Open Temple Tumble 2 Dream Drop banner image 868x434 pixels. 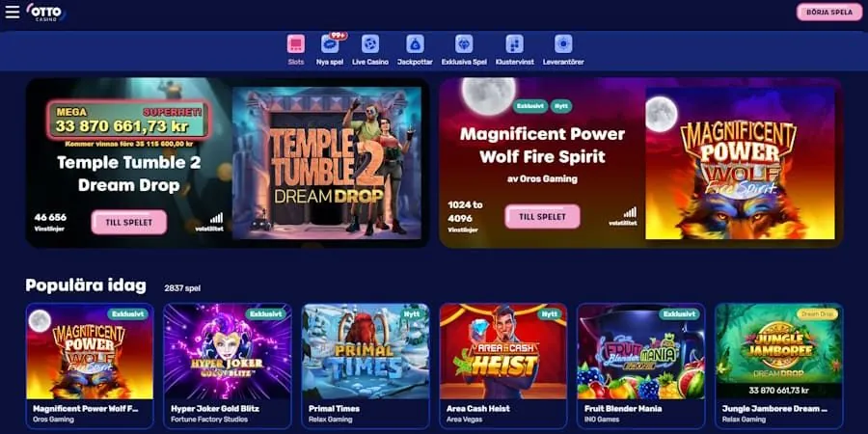(x=327, y=163)
